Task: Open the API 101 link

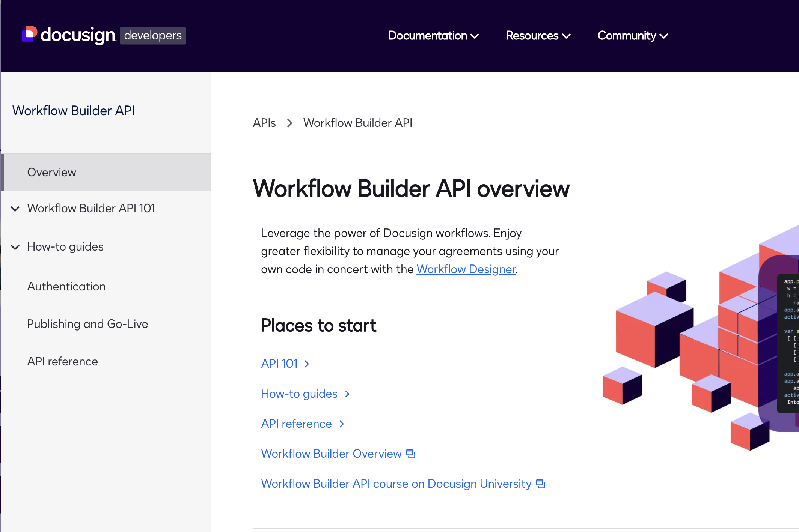Action: click(279, 364)
